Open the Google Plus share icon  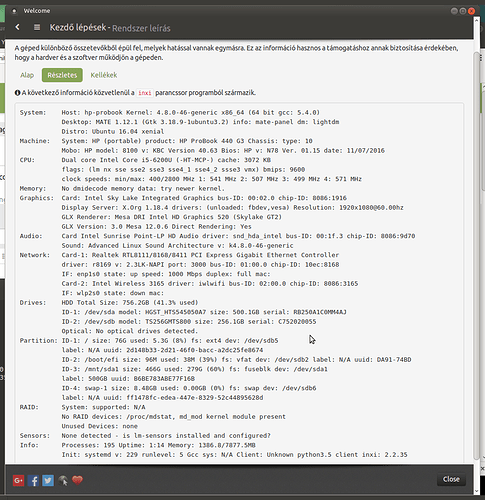[18, 481]
